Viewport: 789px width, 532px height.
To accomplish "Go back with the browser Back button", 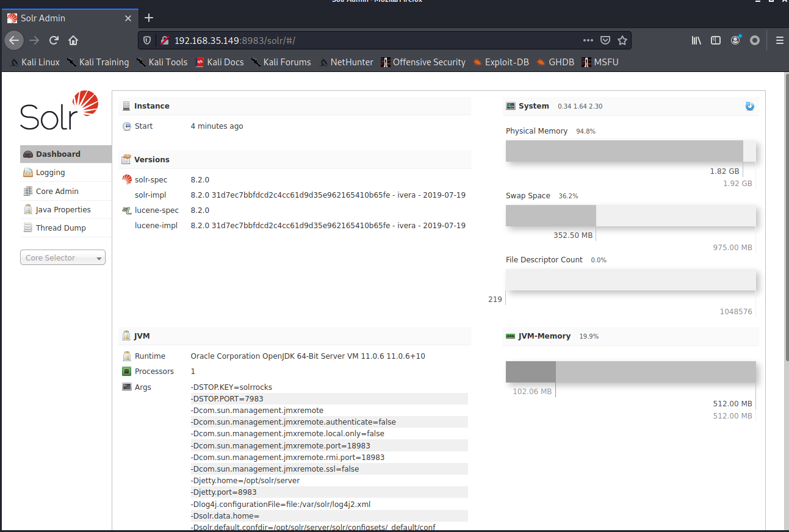I will click(x=14, y=40).
